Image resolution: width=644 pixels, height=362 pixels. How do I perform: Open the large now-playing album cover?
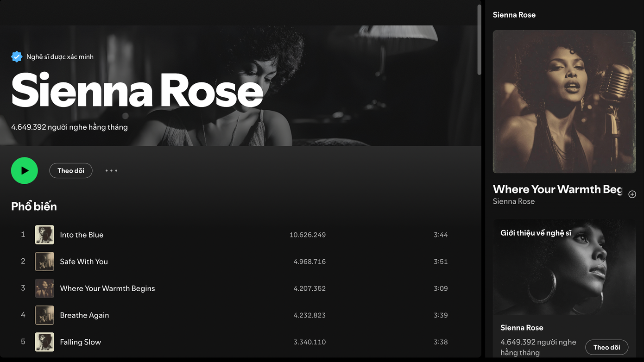[x=564, y=102]
